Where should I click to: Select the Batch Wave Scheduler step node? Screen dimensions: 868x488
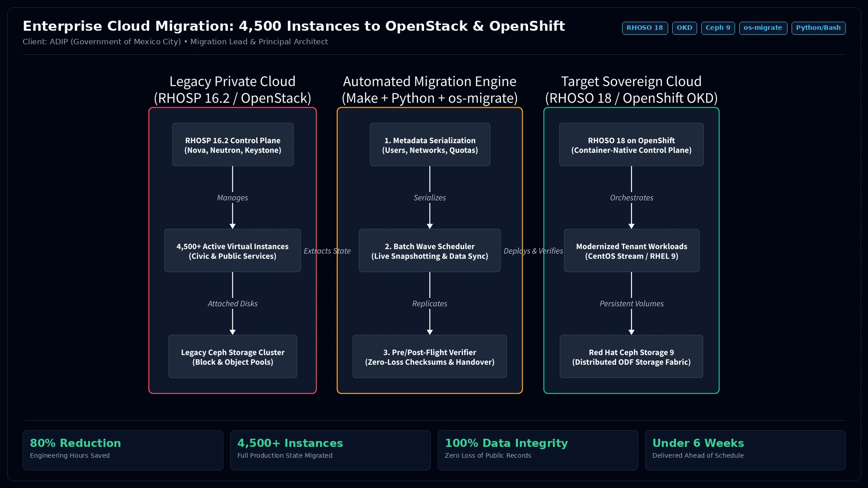coord(429,251)
